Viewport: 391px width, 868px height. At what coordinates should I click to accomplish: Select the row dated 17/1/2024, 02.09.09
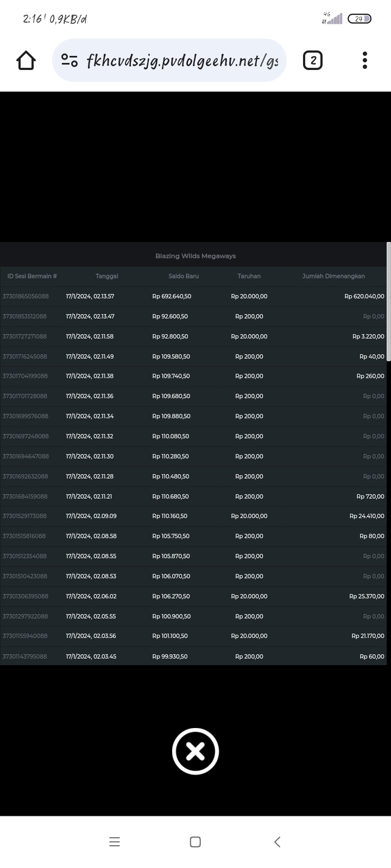[x=91, y=516]
